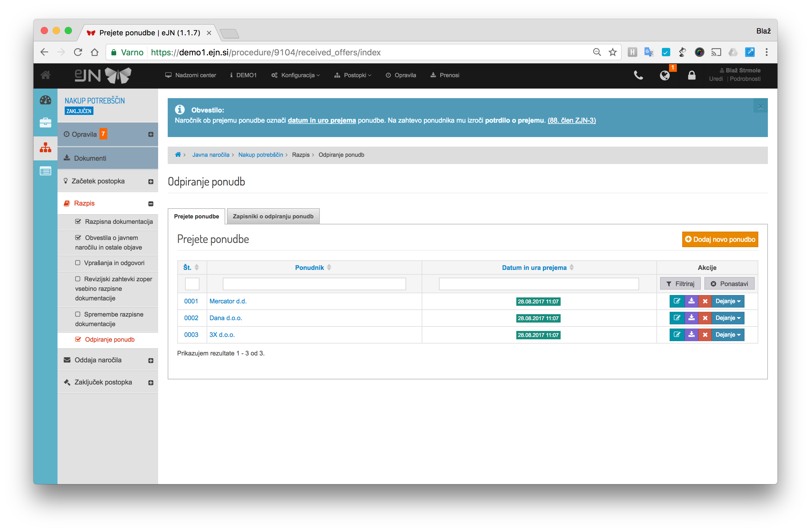The width and height of the screenshot is (811, 532).
Task: Click the browser home icon
Action: click(x=95, y=52)
